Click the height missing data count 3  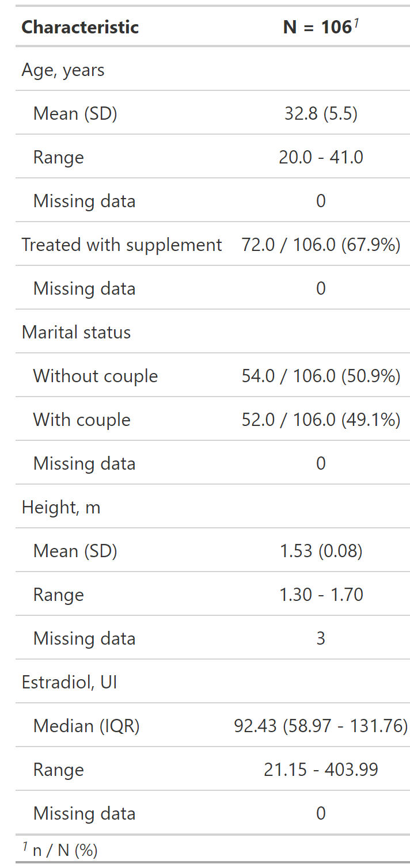[321, 639]
